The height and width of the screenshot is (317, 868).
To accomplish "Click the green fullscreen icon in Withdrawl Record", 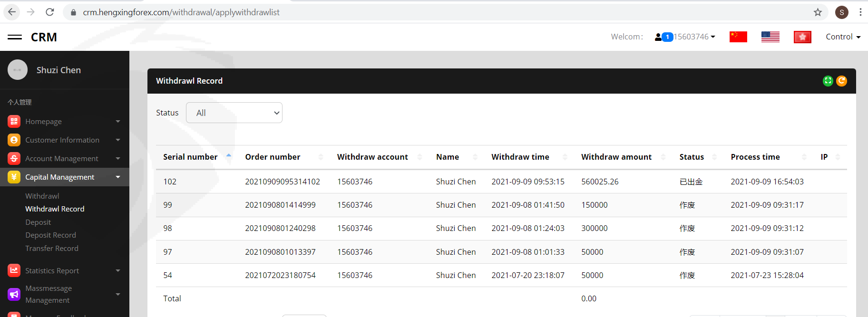I will [828, 81].
